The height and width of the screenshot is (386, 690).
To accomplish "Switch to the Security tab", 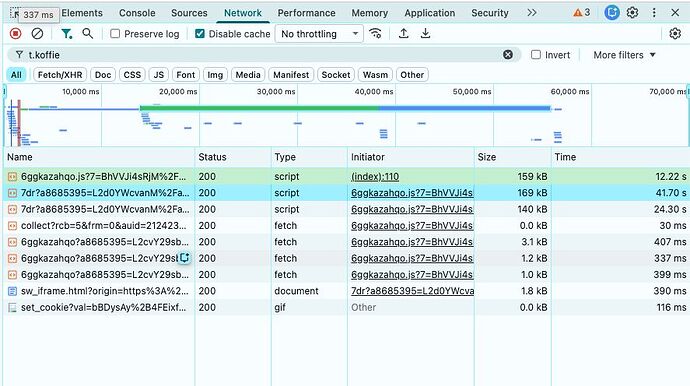I will click(490, 13).
